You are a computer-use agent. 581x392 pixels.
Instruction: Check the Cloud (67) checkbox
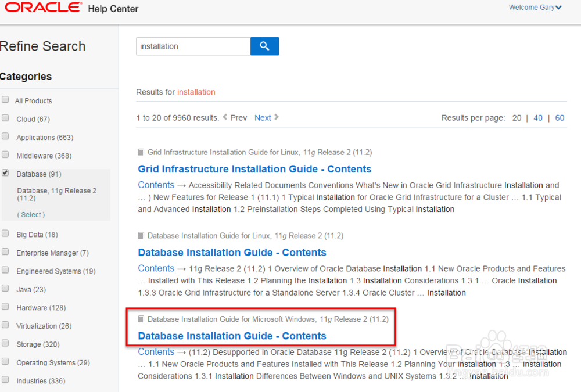coord(5,118)
